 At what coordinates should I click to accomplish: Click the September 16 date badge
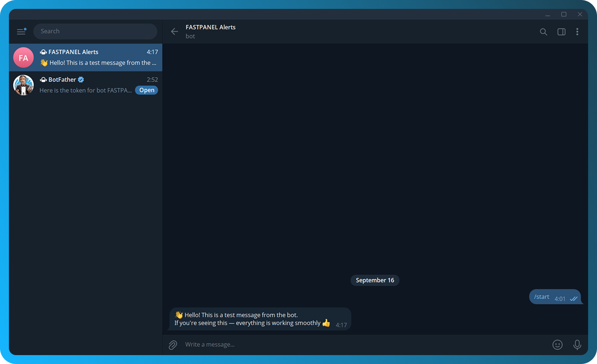click(375, 280)
